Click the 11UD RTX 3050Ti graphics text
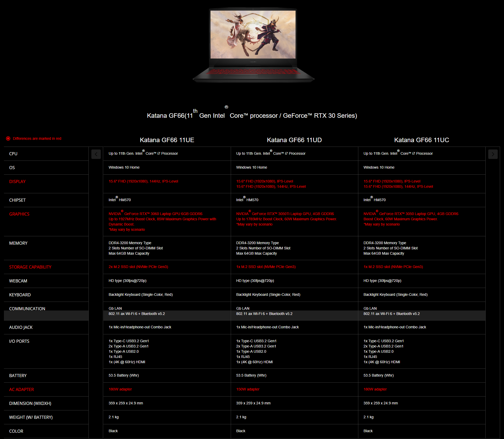This screenshot has width=504, height=439. (286, 218)
